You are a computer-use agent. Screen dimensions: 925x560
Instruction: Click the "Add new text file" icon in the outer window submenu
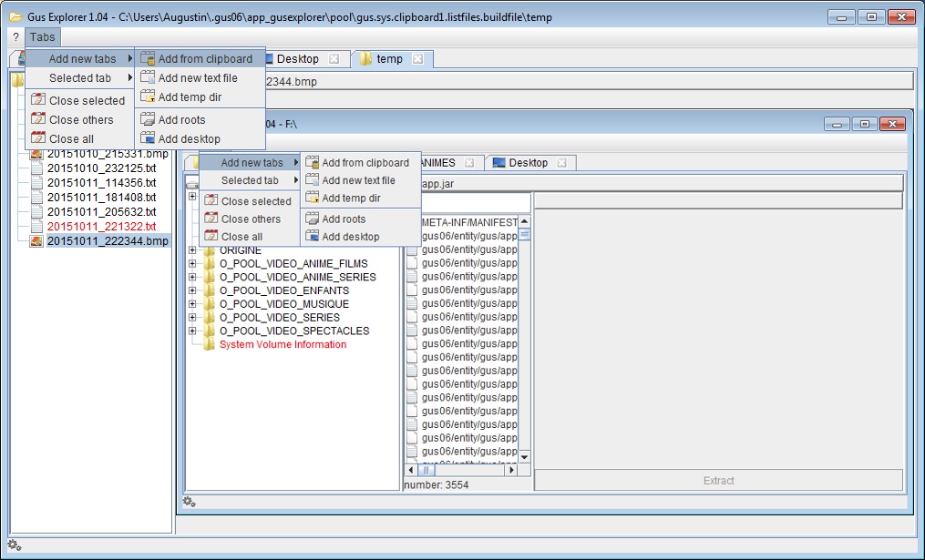[148, 77]
